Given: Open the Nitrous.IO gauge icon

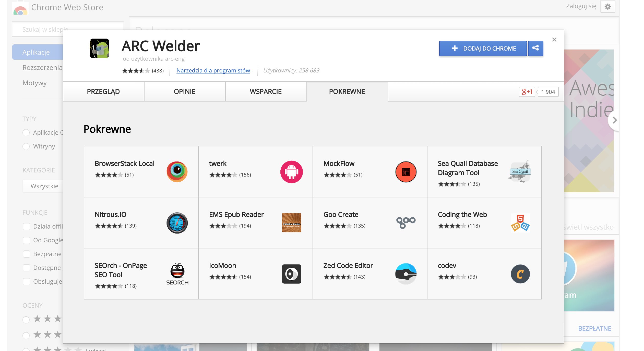Looking at the screenshot, I should pos(177,223).
